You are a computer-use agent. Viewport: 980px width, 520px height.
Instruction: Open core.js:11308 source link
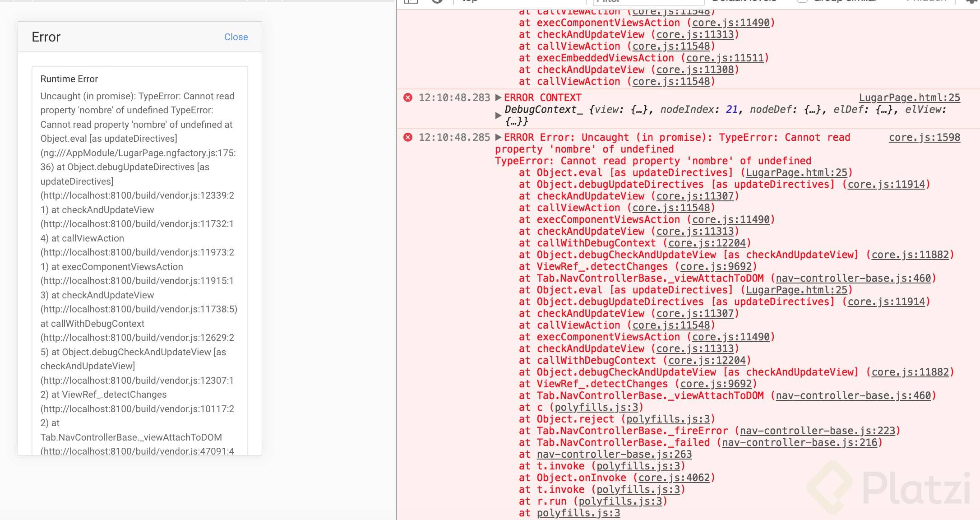(x=695, y=70)
